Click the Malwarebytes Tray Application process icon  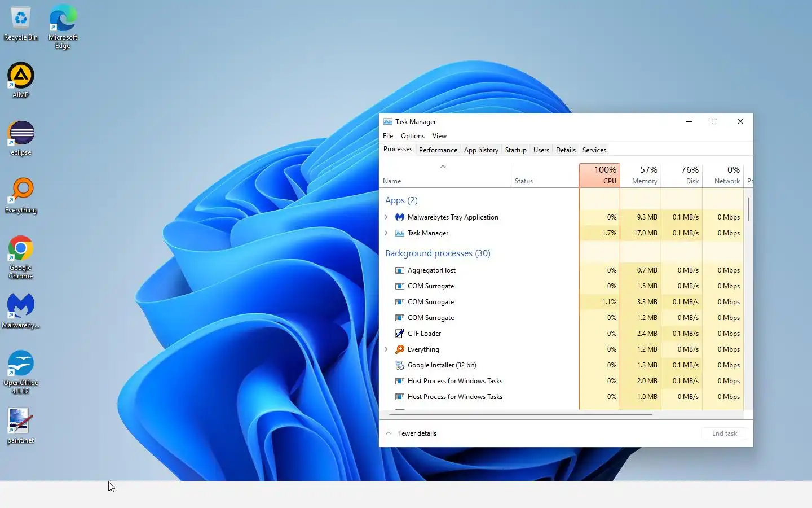[x=400, y=217]
